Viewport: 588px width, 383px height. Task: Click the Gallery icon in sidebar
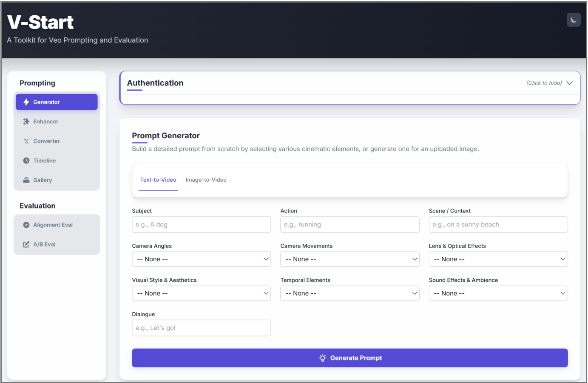(x=26, y=180)
